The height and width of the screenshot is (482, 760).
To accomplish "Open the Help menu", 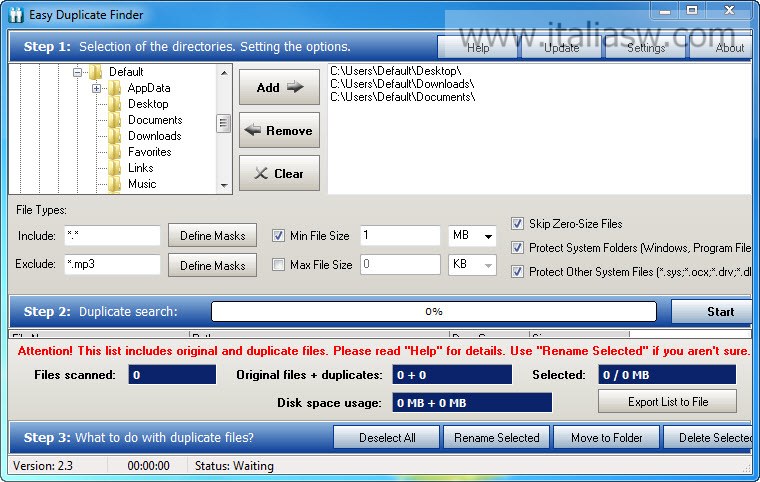I will tap(478, 48).
